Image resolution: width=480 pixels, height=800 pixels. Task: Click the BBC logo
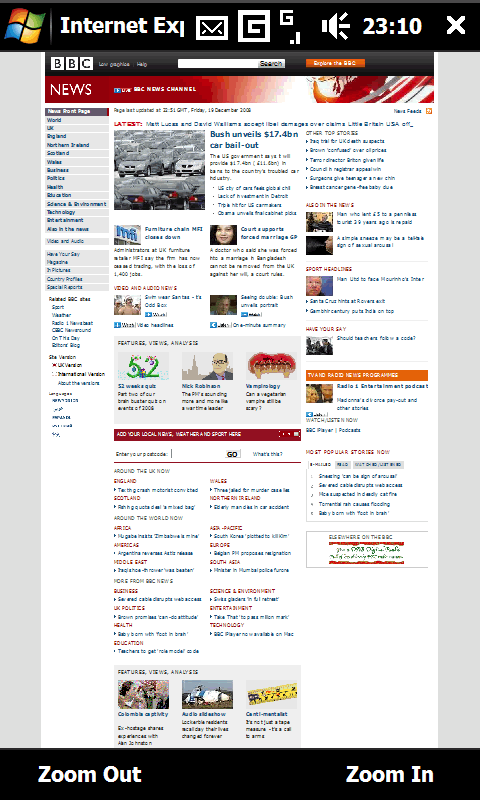71,64
